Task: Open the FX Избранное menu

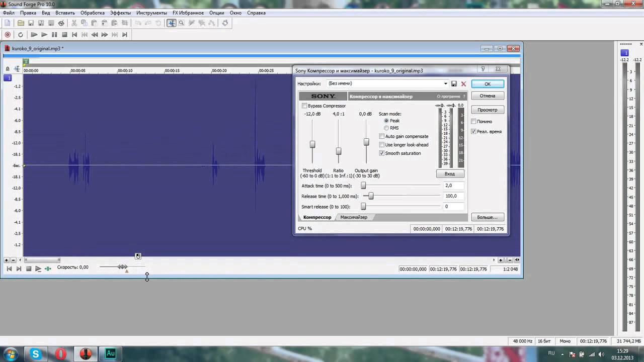Action: [188, 13]
